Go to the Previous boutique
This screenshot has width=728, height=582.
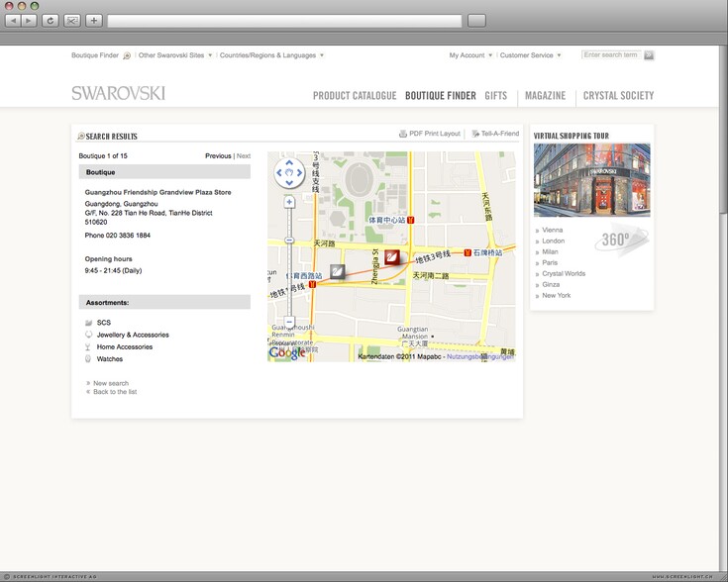point(218,156)
